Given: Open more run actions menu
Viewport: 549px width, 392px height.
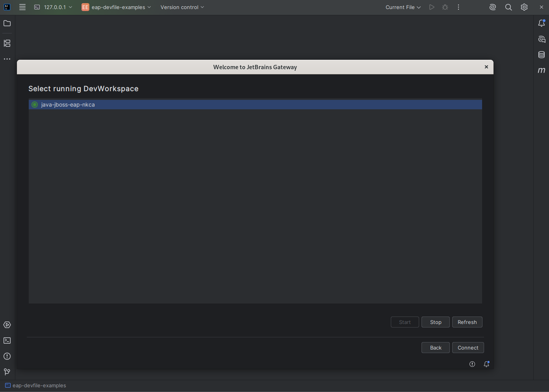Looking at the screenshot, I should pyautogui.click(x=458, y=7).
